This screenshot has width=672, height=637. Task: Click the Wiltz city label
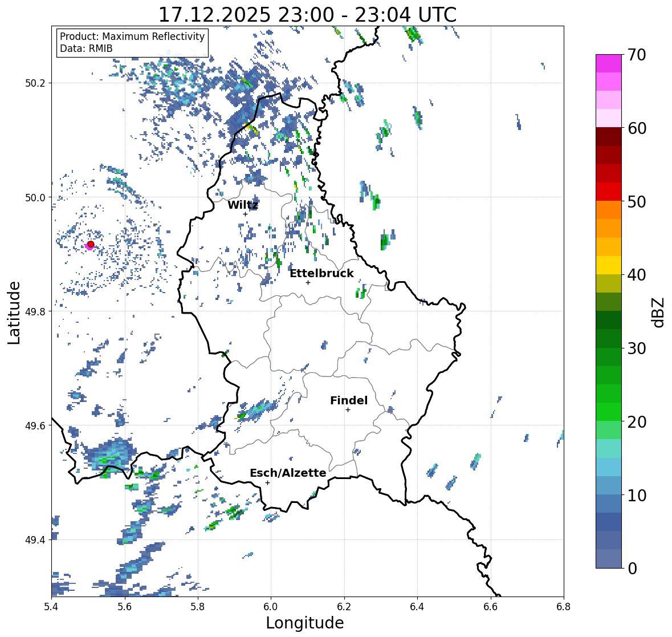[x=243, y=205]
